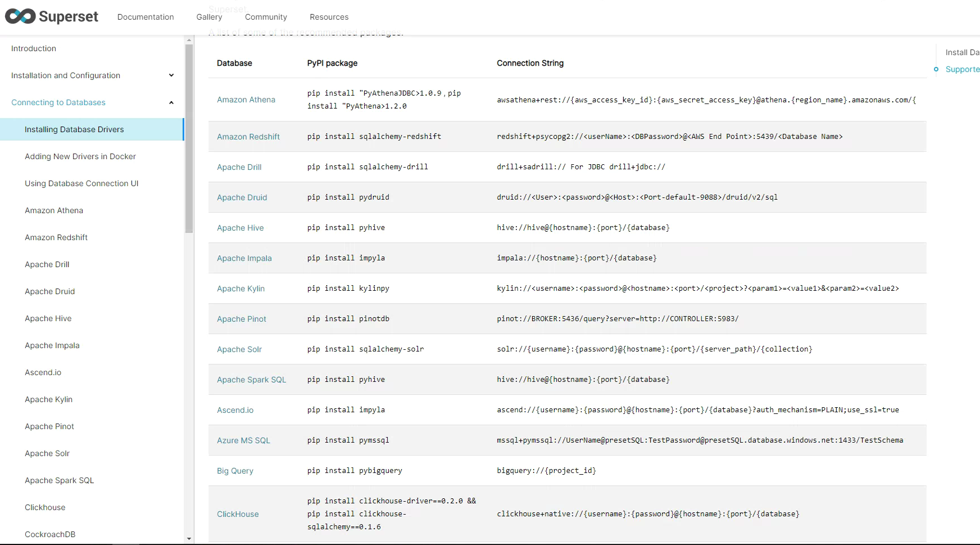Open Apache Hive in sidebar
Viewport: 980px width, 545px height.
point(48,318)
